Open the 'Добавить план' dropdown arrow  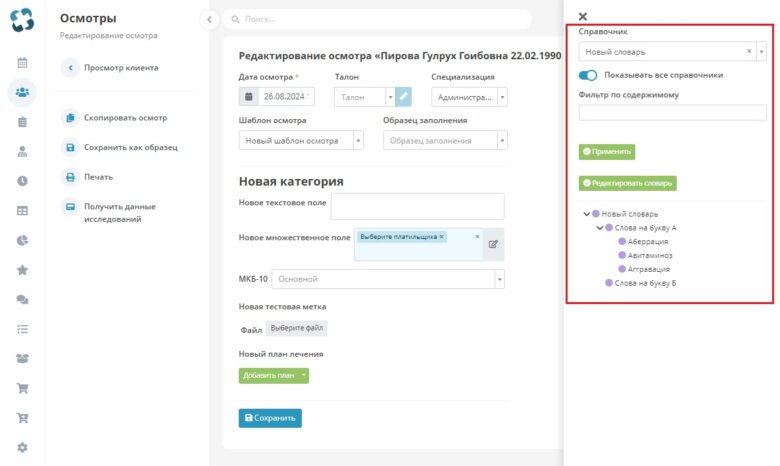[x=303, y=375]
